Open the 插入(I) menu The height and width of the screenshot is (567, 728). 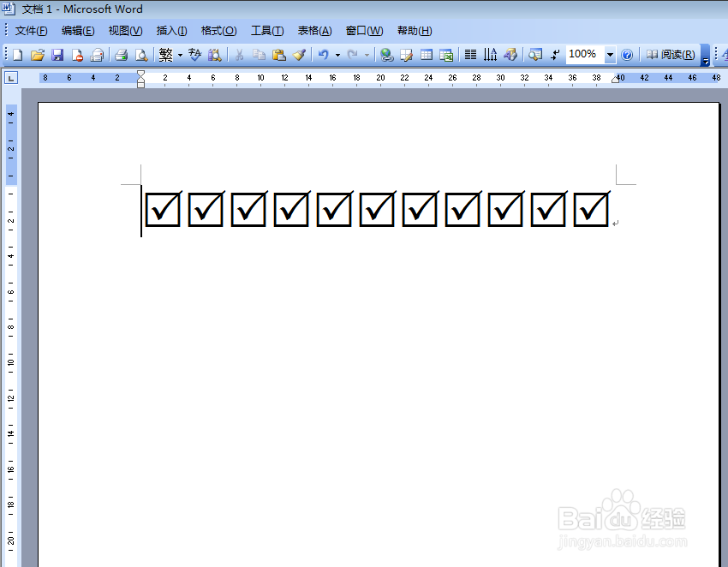pyautogui.click(x=172, y=31)
